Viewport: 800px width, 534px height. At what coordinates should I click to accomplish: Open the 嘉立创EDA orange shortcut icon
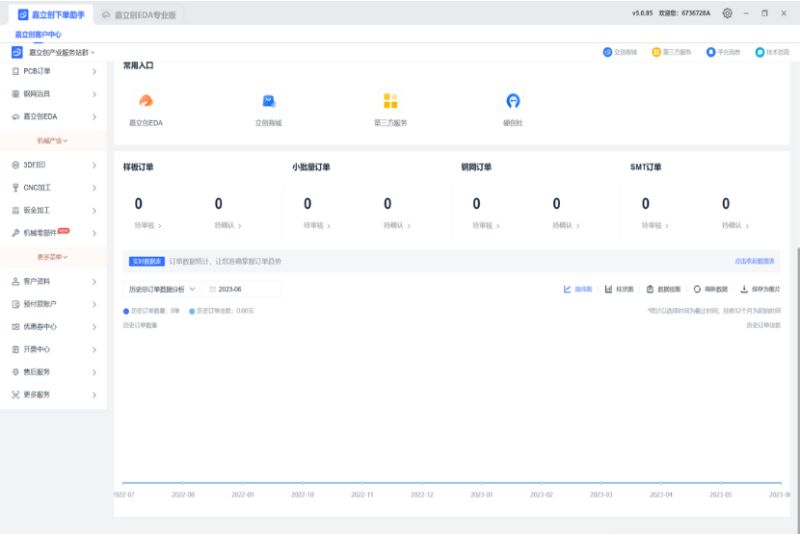tap(146, 101)
